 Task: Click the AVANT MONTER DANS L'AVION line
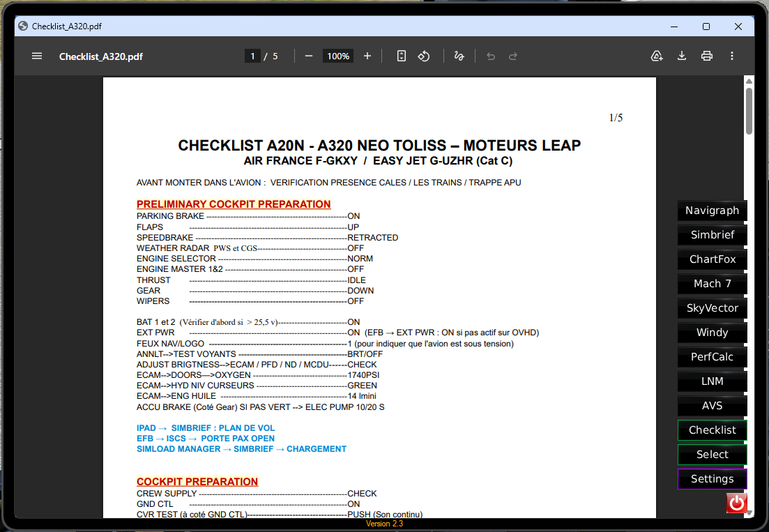(328, 183)
